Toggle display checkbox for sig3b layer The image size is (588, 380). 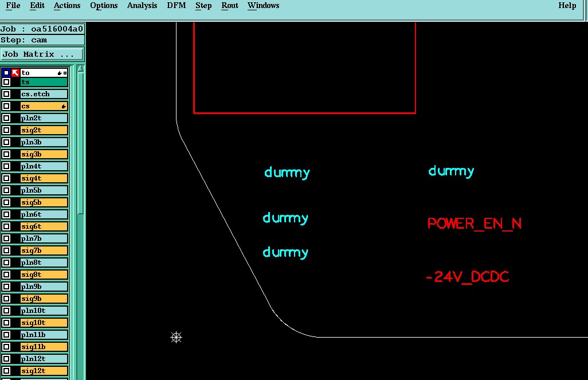pyautogui.click(x=6, y=154)
